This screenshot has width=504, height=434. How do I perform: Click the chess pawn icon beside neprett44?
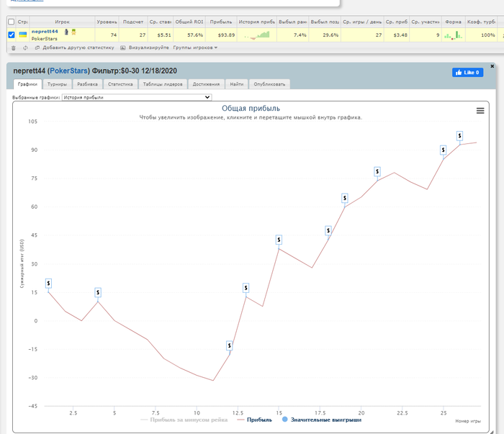(x=66, y=32)
